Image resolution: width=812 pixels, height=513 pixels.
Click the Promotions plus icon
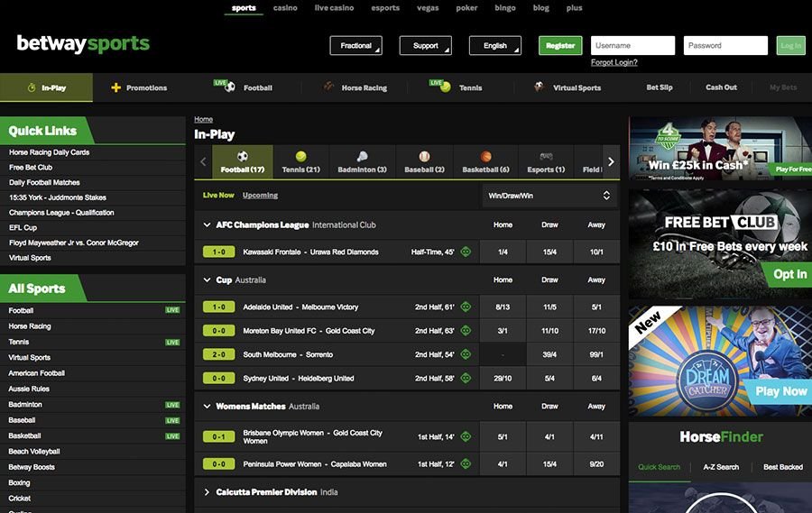click(x=116, y=87)
